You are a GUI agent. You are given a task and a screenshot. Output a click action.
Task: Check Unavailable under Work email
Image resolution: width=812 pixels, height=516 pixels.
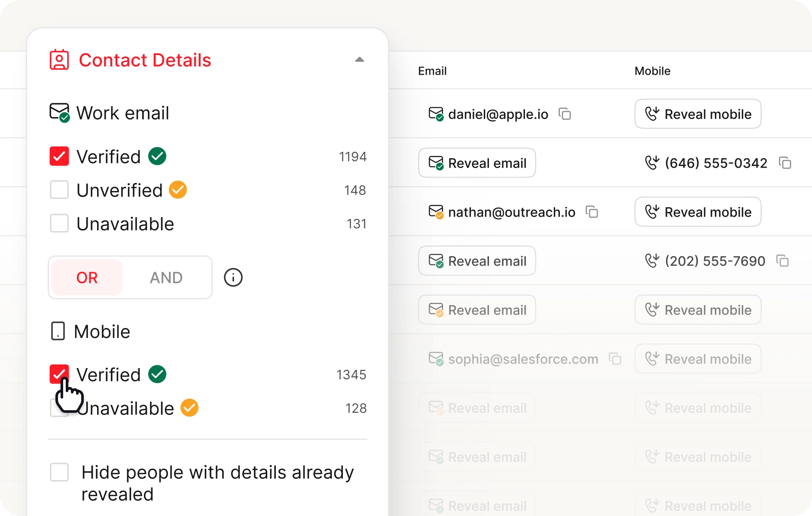point(59,224)
